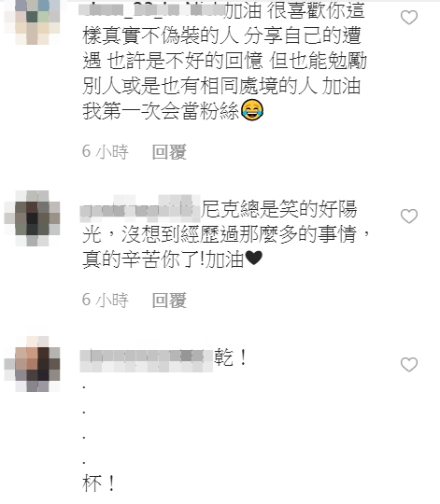Click the laughing-crying emoji after 粉絲
The width and height of the screenshot is (440, 504).
click(252, 110)
